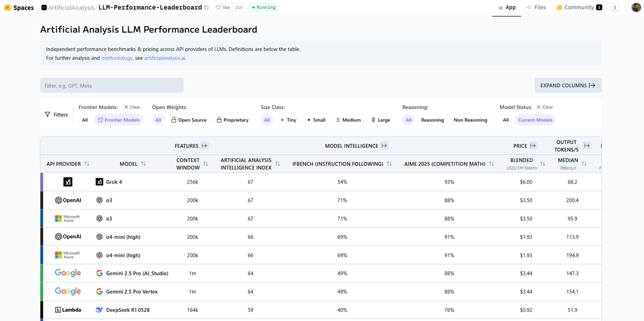Copy the space name with the copy icon
644x321 pixels.
tap(207, 8)
